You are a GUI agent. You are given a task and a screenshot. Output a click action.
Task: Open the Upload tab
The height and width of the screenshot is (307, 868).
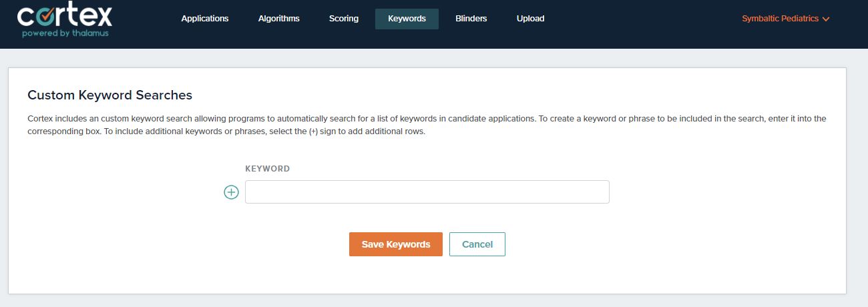pyautogui.click(x=531, y=19)
